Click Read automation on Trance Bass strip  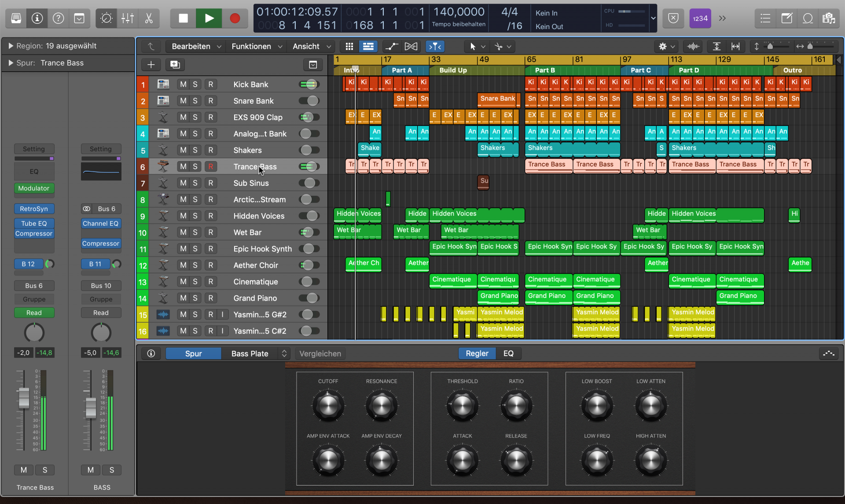[34, 313]
